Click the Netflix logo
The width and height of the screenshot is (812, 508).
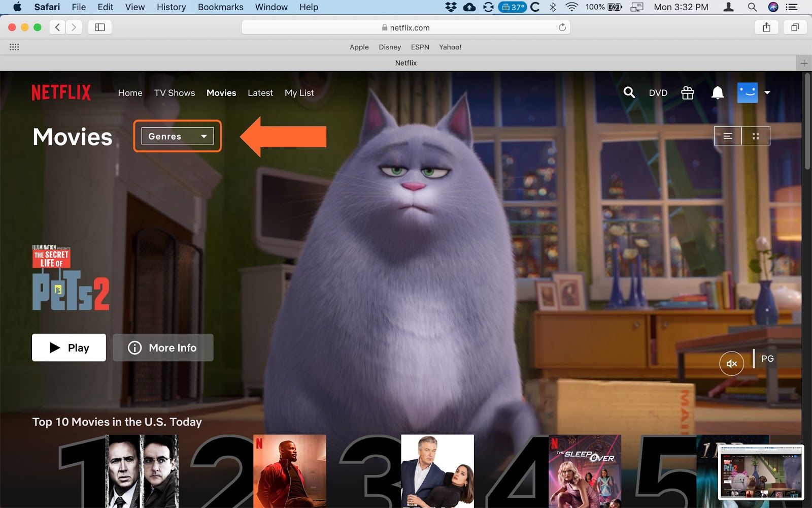(61, 92)
